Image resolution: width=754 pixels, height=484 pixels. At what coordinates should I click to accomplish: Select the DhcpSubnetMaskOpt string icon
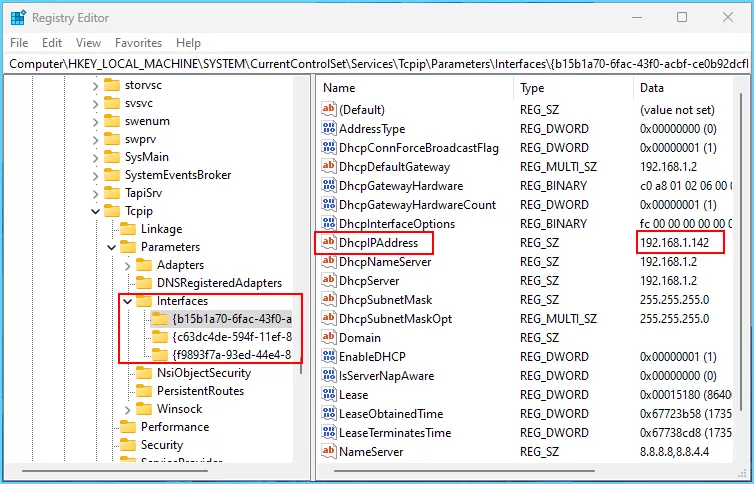(x=329, y=318)
